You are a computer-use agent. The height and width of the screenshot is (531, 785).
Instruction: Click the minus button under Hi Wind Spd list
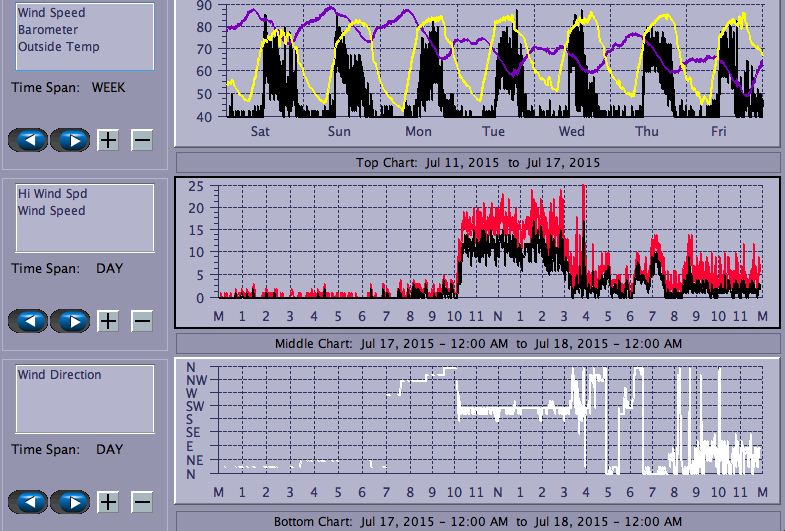coord(142,321)
